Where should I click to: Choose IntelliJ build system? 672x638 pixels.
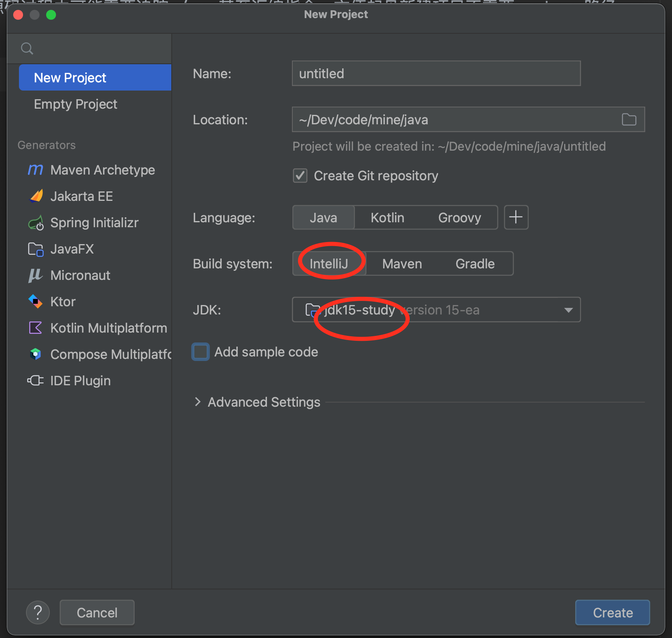click(329, 263)
